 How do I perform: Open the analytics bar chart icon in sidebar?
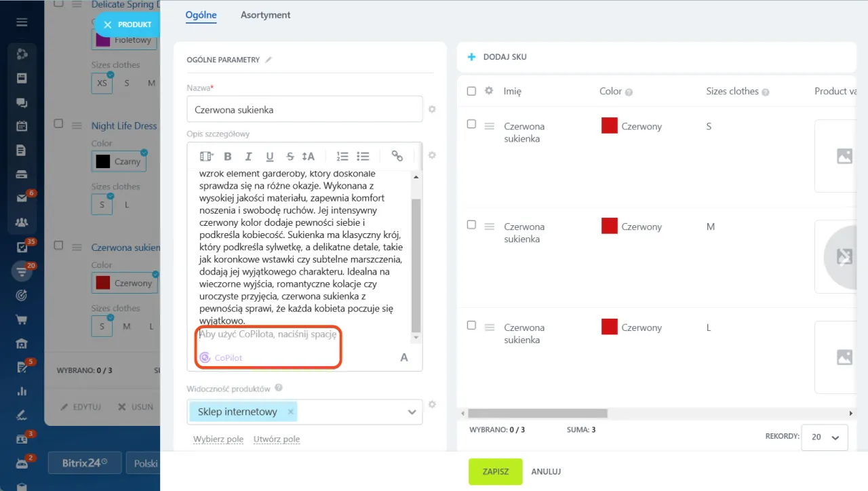point(22,391)
